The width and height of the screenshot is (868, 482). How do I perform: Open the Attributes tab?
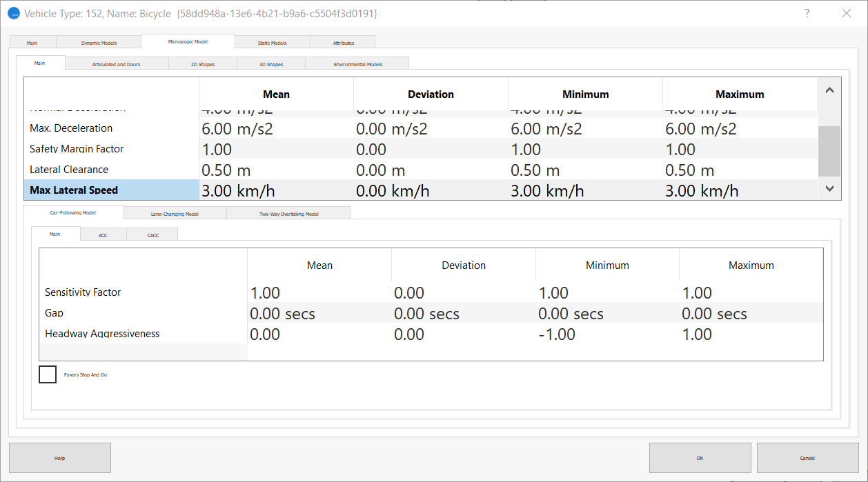[x=343, y=43]
